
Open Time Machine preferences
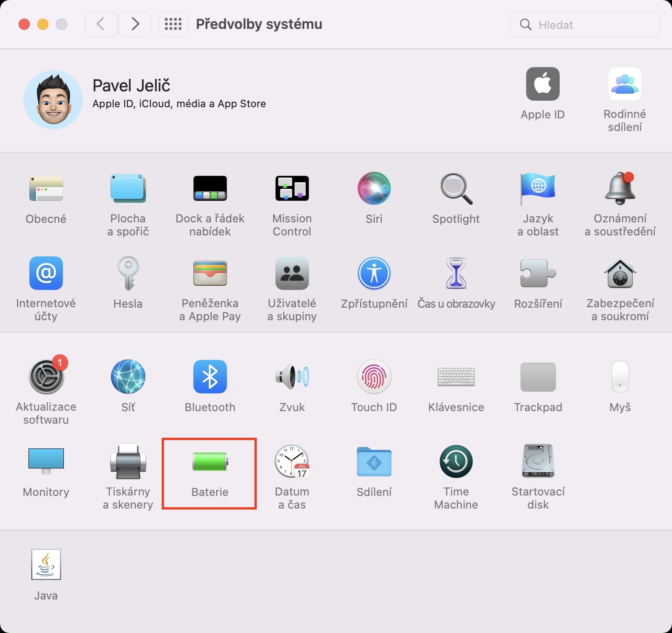click(x=456, y=461)
